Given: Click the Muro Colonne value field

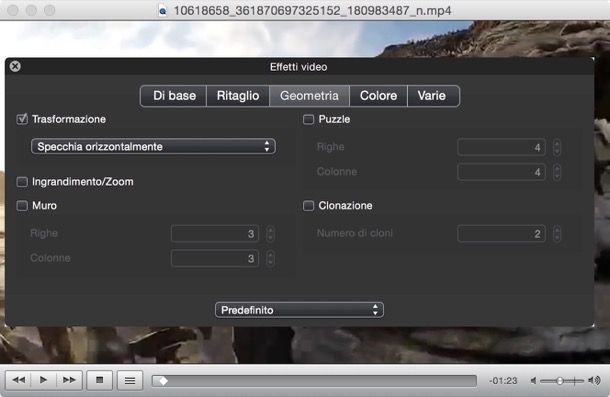Looking at the screenshot, I should [215, 258].
